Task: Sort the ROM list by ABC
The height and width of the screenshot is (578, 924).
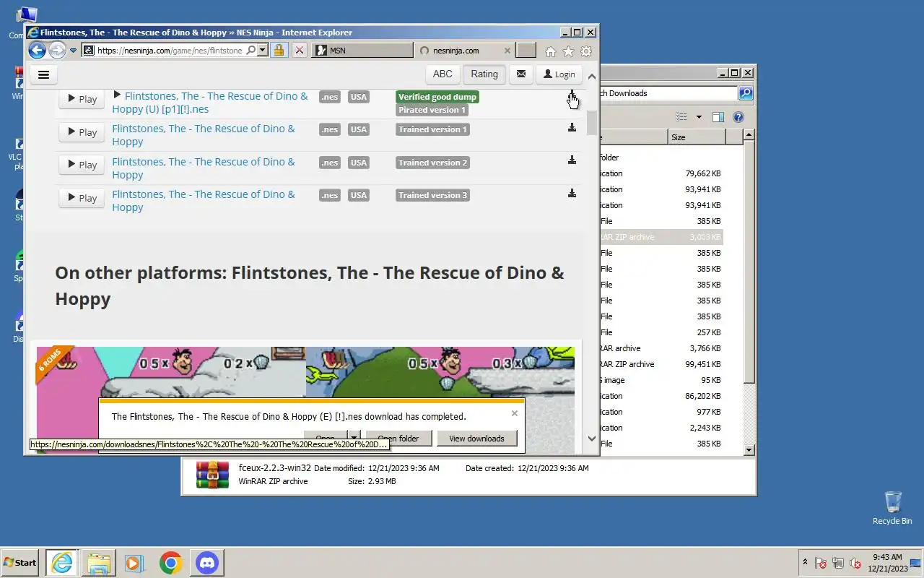Action: click(443, 74)
